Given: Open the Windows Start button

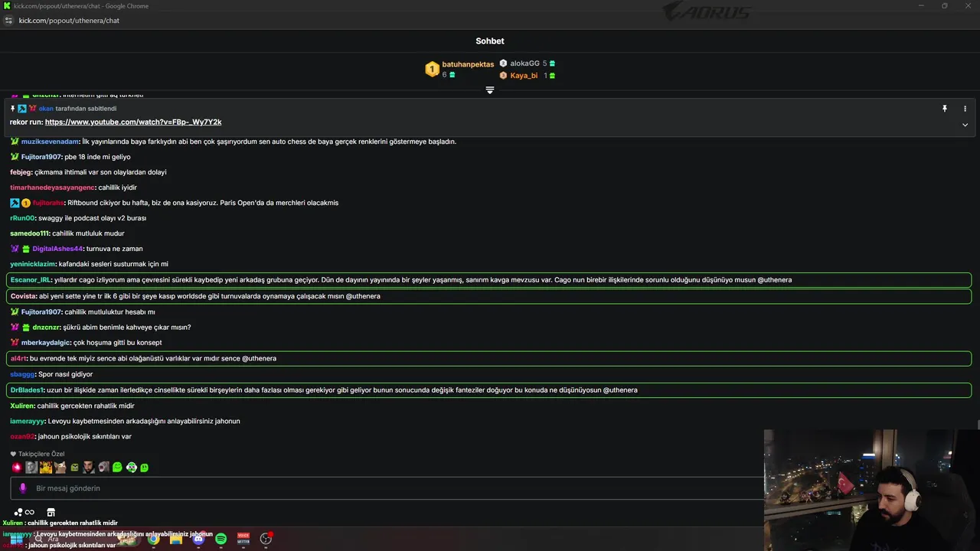Looking at the screenshot, I should 16,539.
